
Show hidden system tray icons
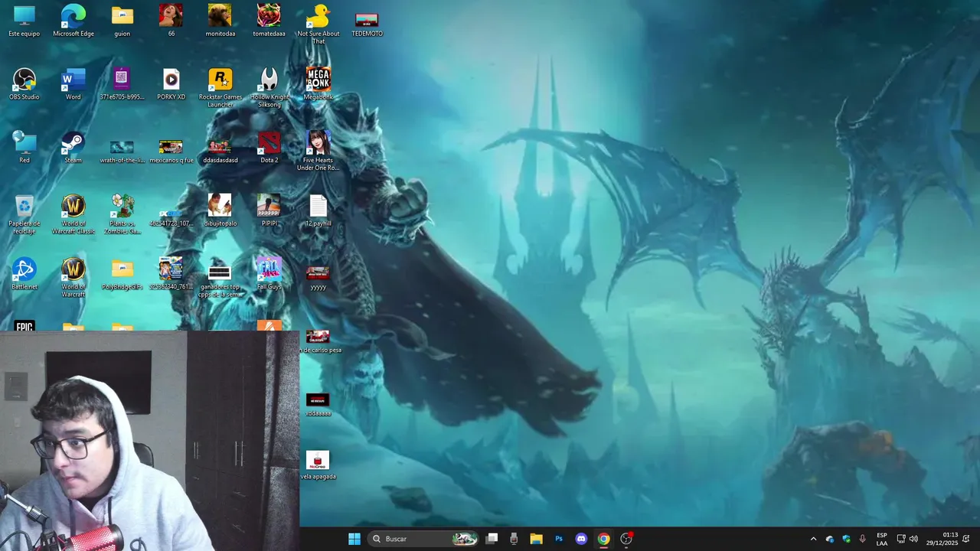tap(813, 539)
